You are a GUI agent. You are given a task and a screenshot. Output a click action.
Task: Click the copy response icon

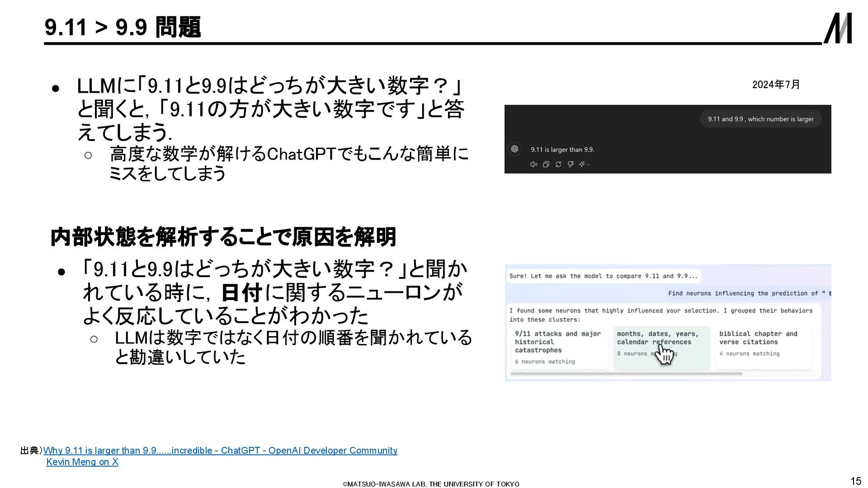(x=546, y=164)
